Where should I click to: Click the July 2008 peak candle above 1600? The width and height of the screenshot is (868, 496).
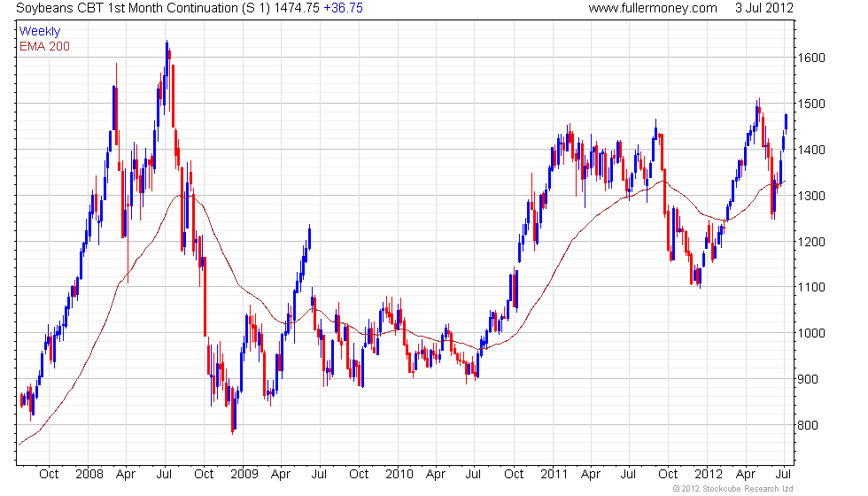(x=167, y=58)
